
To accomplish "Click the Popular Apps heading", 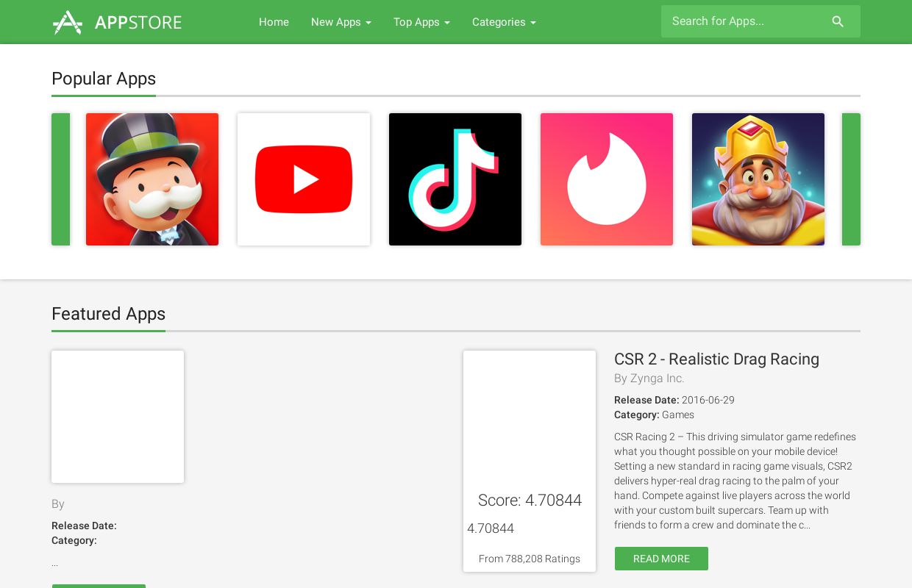I will coord(104,79).
